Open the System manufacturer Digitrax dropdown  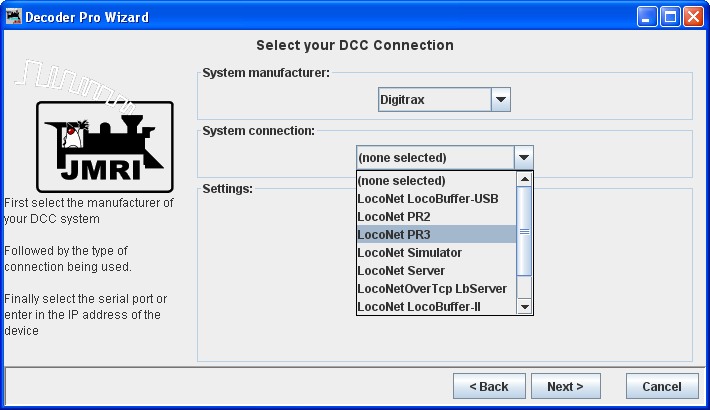pyautogui.click(x=444, y=100)
